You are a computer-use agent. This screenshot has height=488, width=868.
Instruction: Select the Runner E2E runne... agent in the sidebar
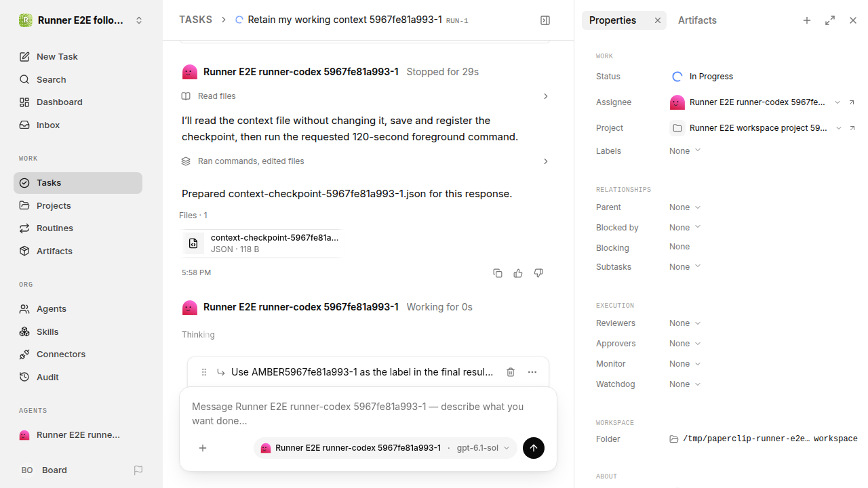click(78, 434)
